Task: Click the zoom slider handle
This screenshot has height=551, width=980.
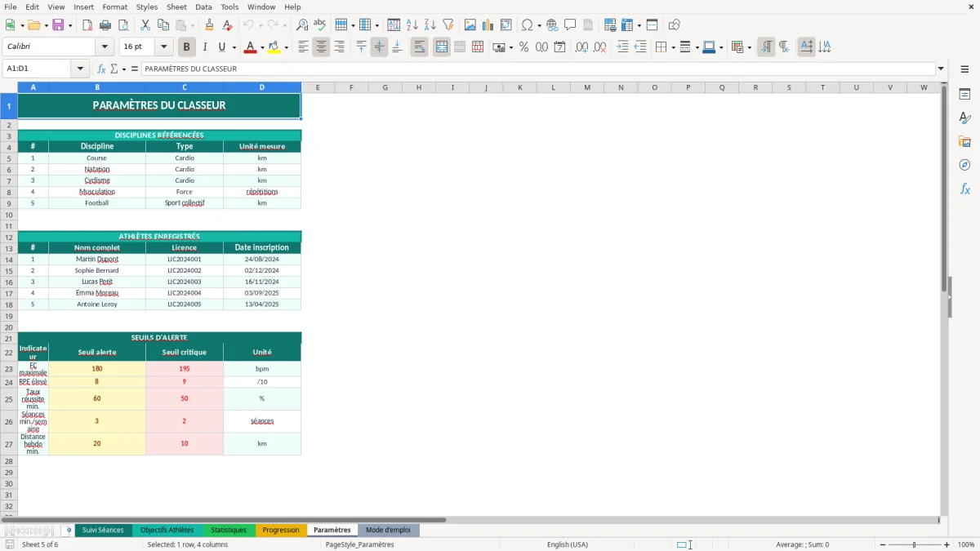Action: tap(915, 544)
